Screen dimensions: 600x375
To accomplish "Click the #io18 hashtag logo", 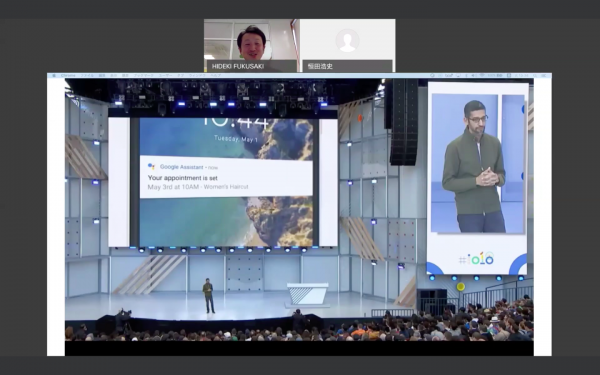I will coord(476,259).
